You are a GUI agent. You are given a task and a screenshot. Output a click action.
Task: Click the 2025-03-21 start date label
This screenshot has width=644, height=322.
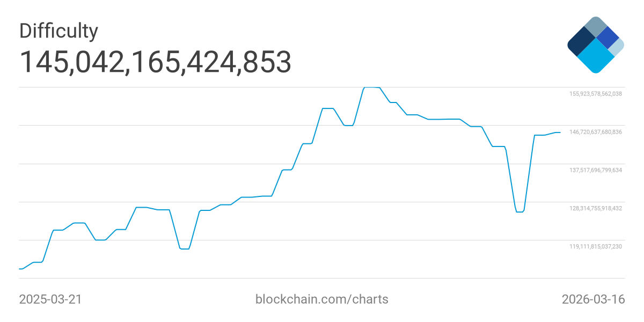click(50, 299)
